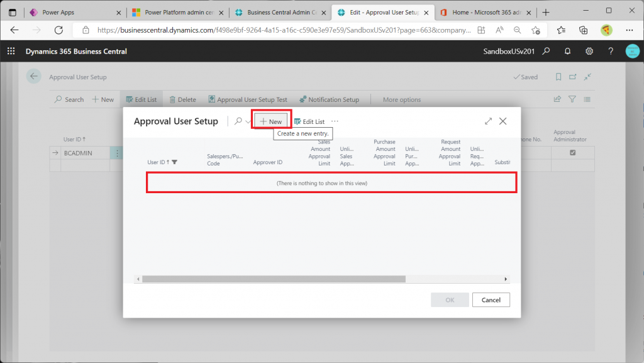This screenshot has width=644, height=363.
Task: Click the Dynamics 365 Business Central title
Action: 76,52
